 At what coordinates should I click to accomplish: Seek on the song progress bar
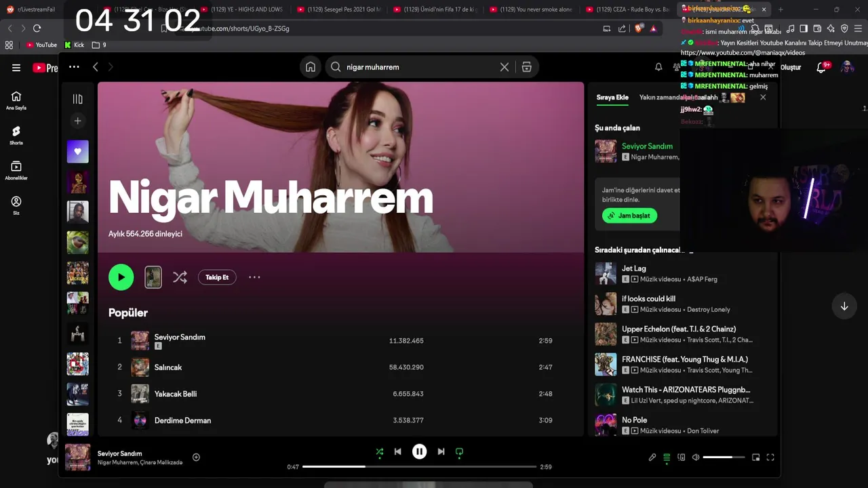[x=419, y=466]
